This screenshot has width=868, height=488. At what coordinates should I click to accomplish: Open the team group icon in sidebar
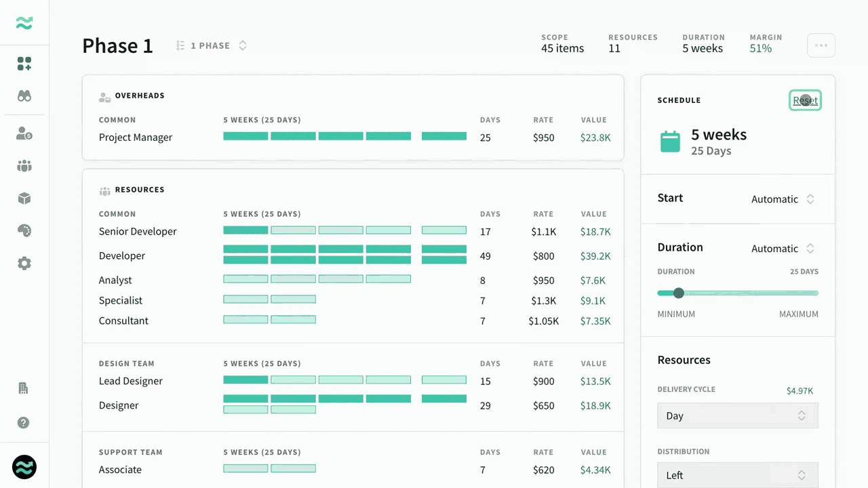[24, 166]
